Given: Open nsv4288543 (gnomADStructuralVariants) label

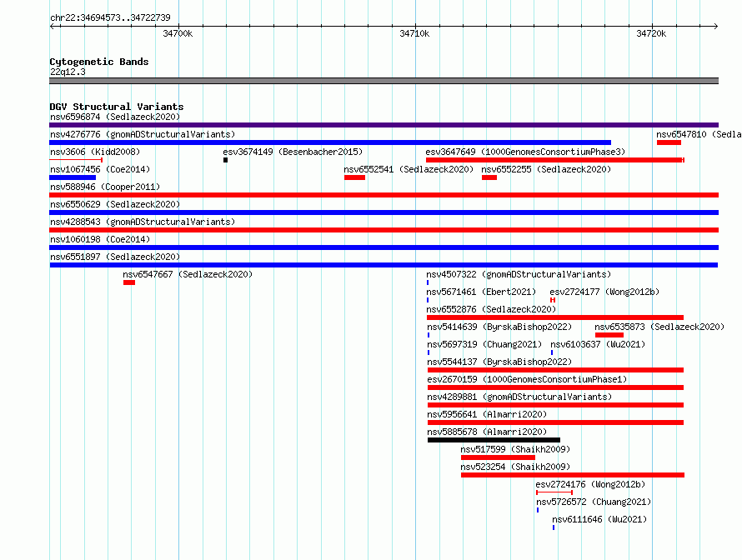Looking at the screenshot, I should coord(143,222).
